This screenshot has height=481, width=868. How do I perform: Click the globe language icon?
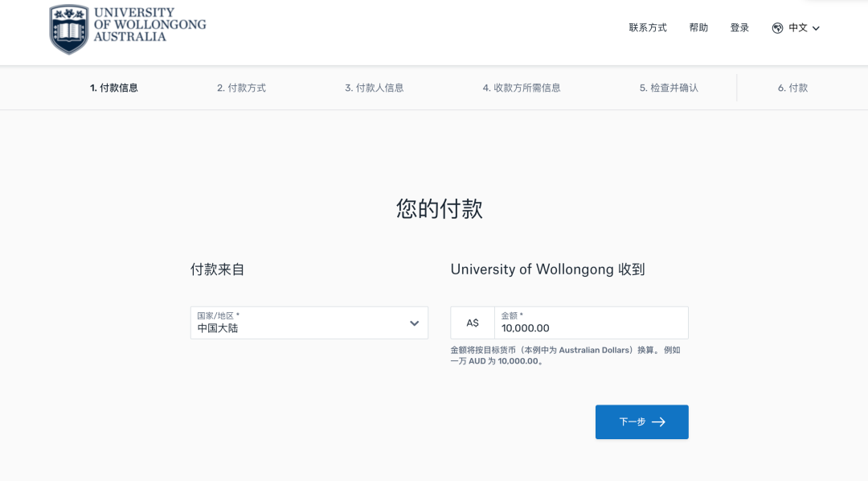(777, 28)
